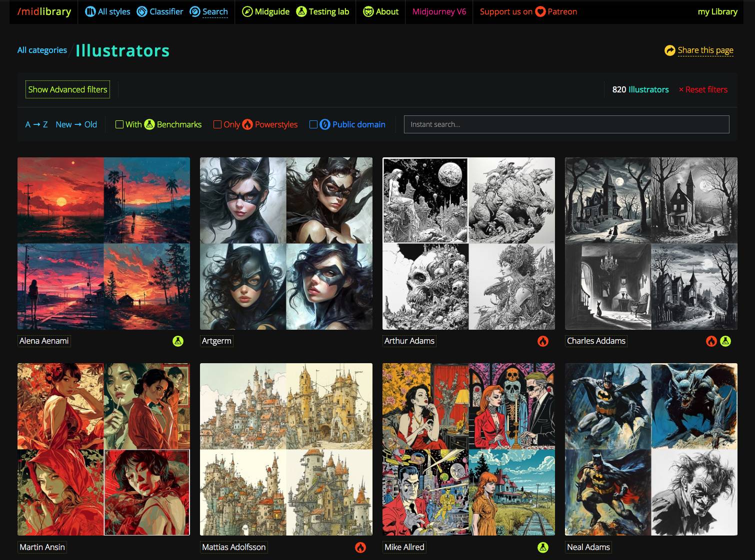
Task: Go back to All categories
Action: click(42, 50)
